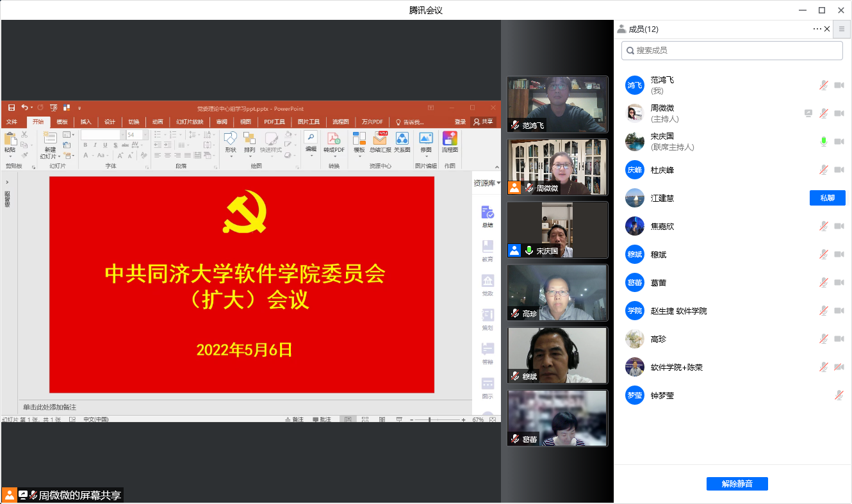Open the 幻灯片放映 ribbon tab
Image resolution: width=852 pixels, height=504 pixels.
pyautogui.click(x=190, y=122)
